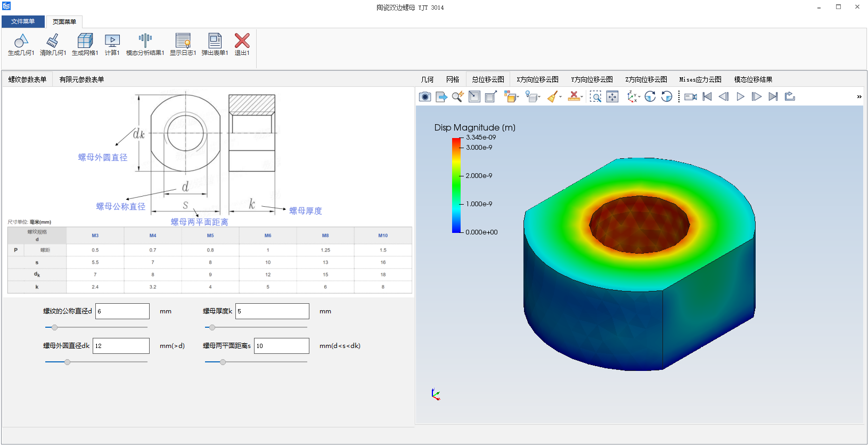The width and height of the screenshot is (868, 445).
Task: Click the 螺母两平面距离s slider handle
Action: 223,362
